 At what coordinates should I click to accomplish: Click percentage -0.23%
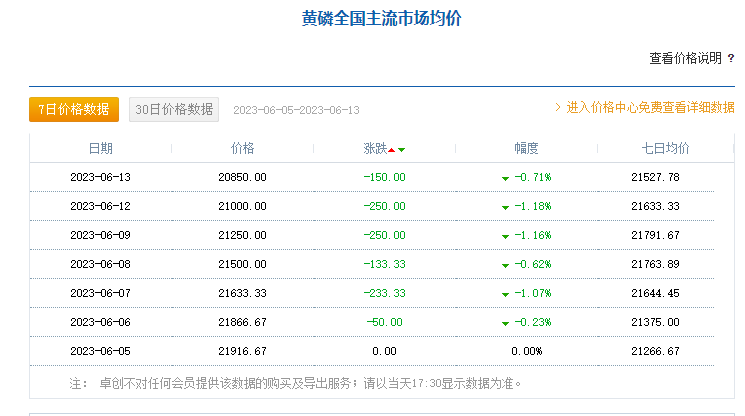pyautogui.click(x=533, y=322)
